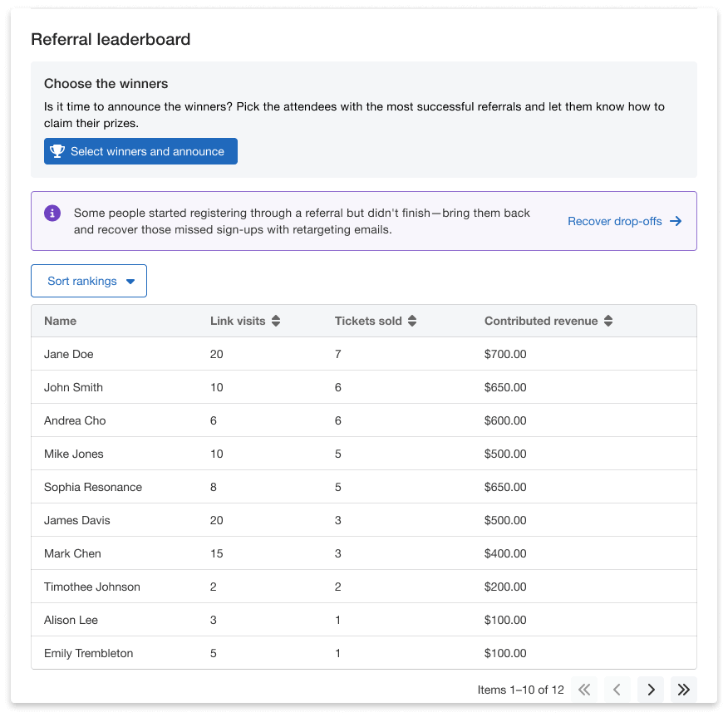
Task: Jump to the first page with the double-left chevron
Action: 584,689
